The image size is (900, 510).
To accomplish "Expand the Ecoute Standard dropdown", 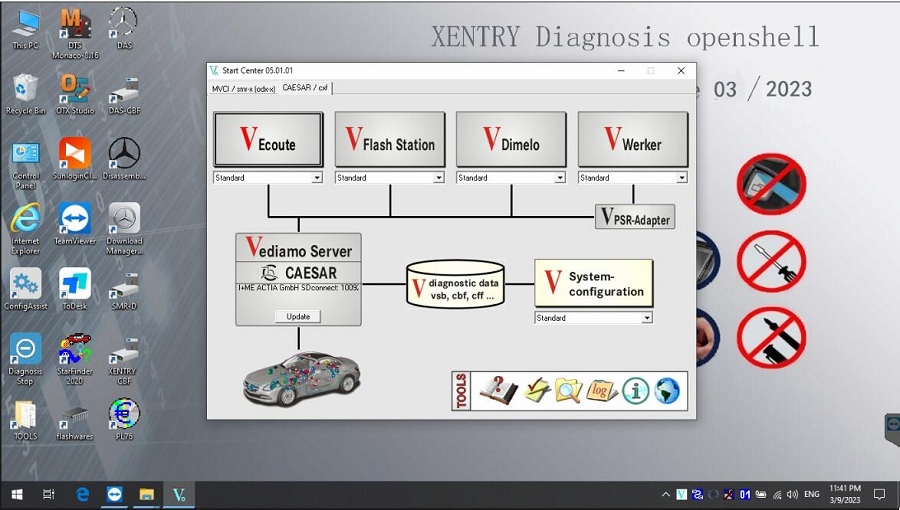I will click(317, 178).
